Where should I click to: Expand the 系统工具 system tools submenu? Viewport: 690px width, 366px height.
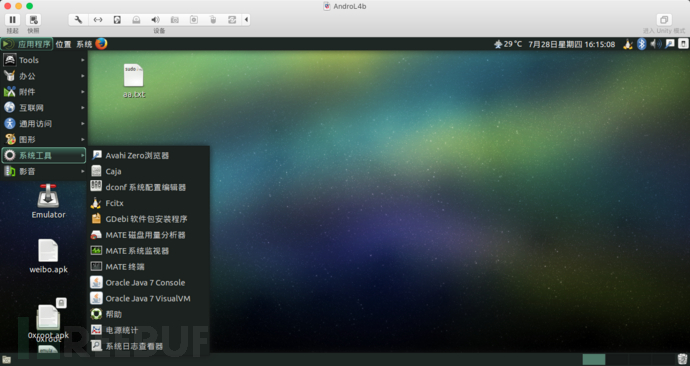pos(44,155)
